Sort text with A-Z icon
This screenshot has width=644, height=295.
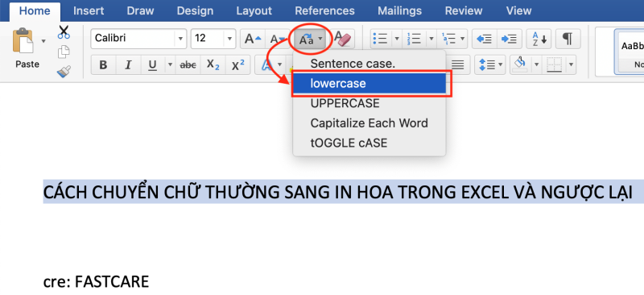click(539, 39)
